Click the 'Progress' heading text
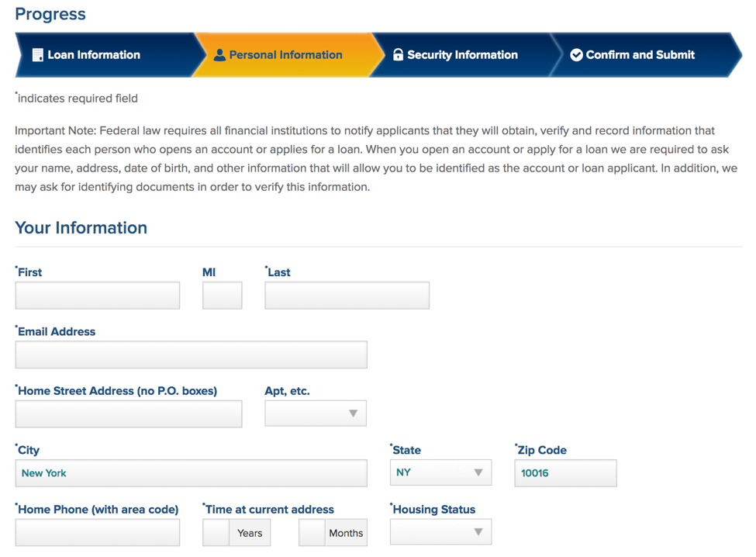 pyautogui.click(x=50, y=14)
